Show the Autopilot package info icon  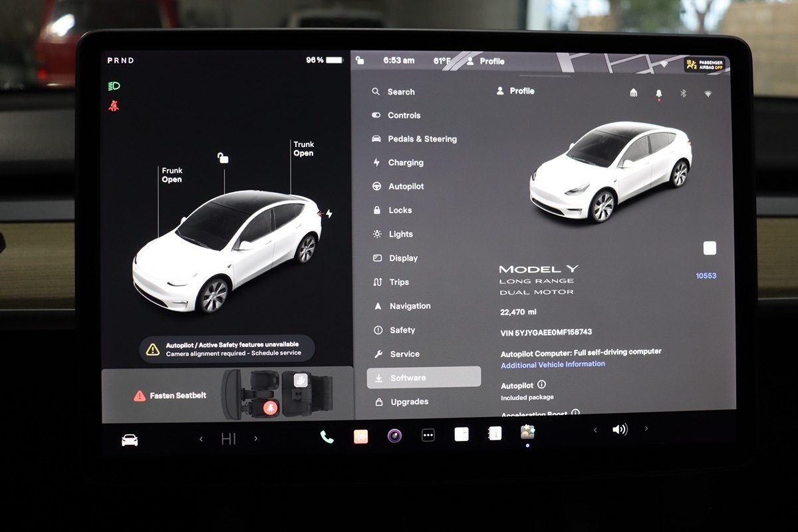[x=541, y=384]
